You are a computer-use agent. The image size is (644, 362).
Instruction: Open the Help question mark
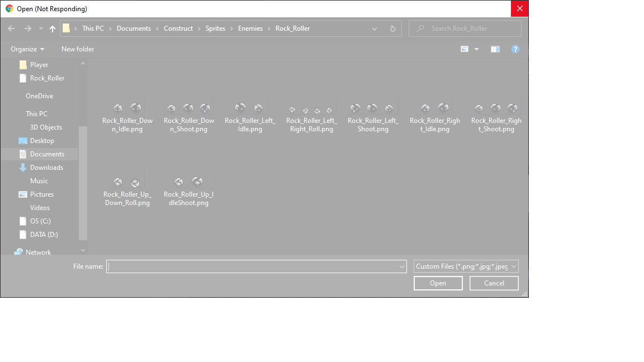pyautogui.click(x=515, y=49)
